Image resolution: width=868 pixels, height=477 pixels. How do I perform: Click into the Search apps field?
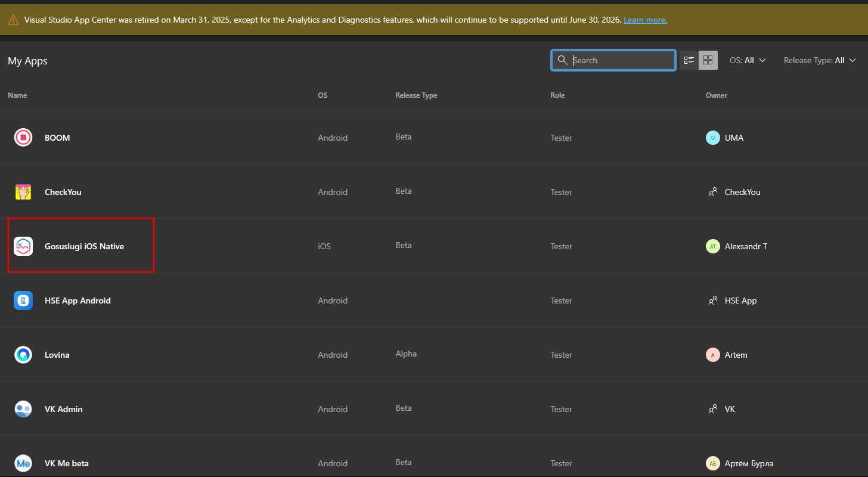click(613, 60)
